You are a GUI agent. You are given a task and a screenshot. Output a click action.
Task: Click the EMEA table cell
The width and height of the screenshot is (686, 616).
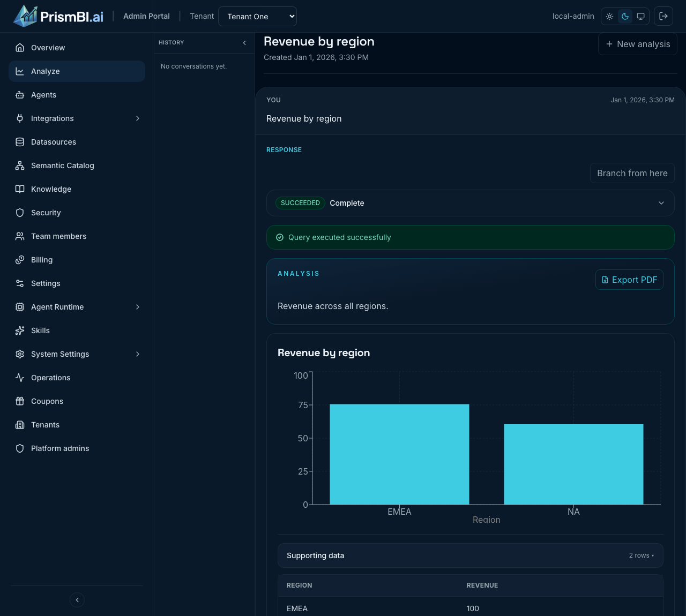(x=297, y=609)
